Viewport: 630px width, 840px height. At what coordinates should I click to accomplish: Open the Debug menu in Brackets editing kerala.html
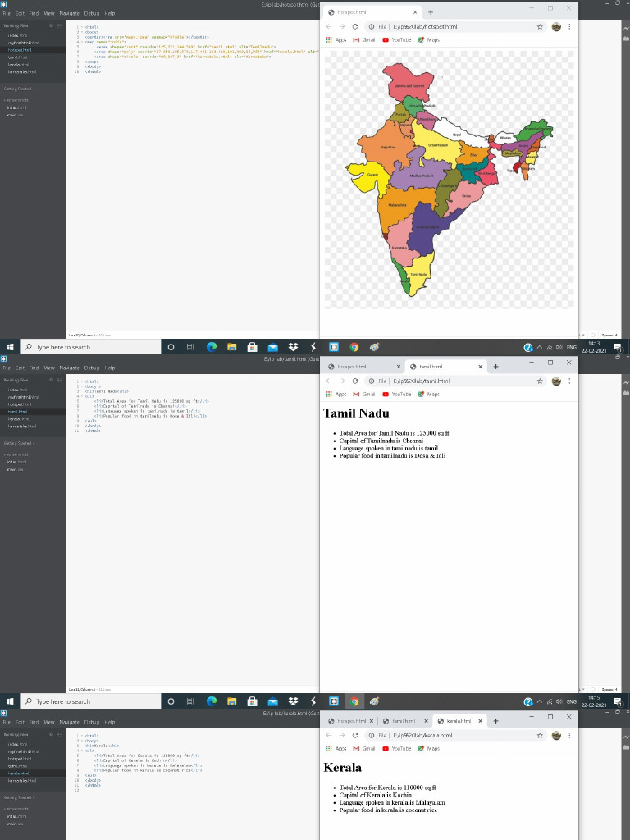tap(92, 722)
